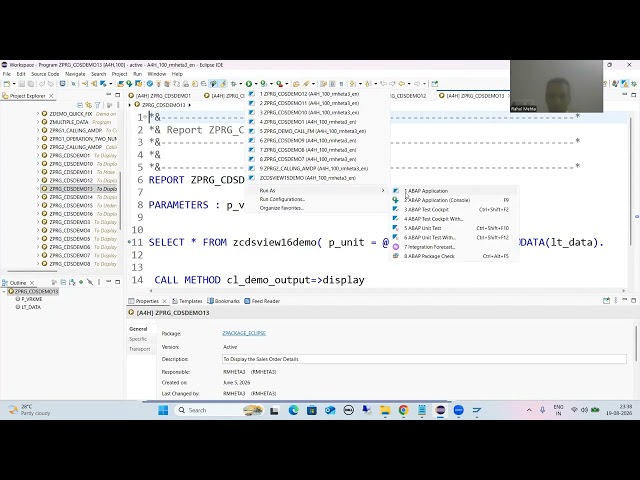Run ZCDSVIEW15DEMO from history list
Image resolution: width=640 pixels, height=480 pixels.
318,178
